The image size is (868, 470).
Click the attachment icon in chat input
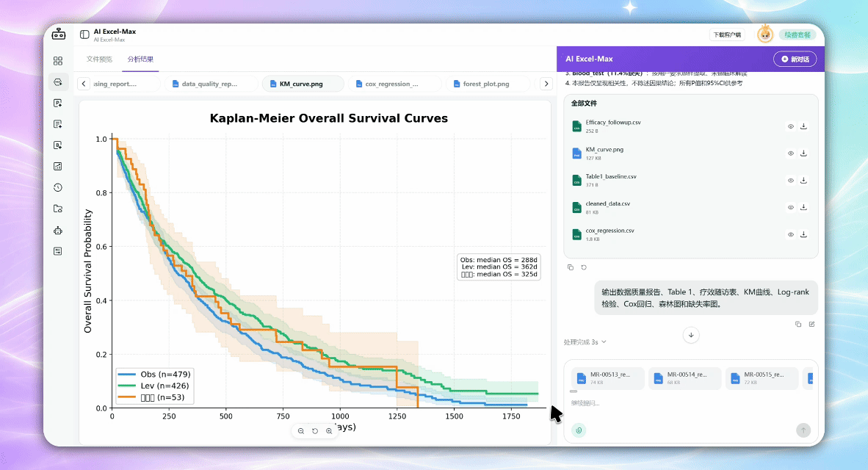click(x=579, y=430)
